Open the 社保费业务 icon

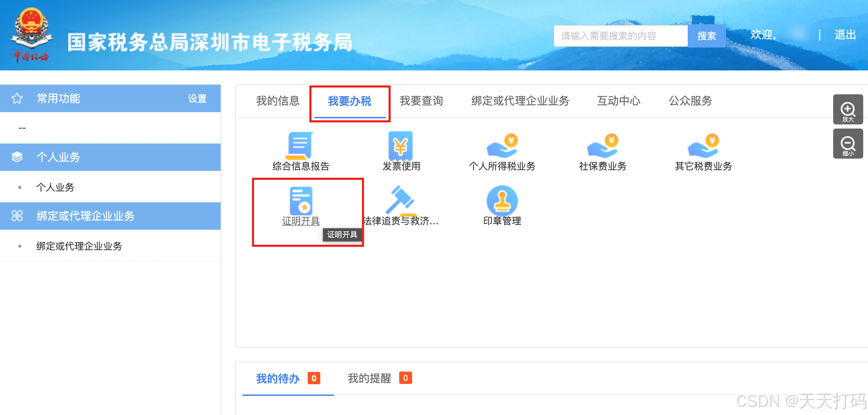pyautogui.click(x=603, y=146)
